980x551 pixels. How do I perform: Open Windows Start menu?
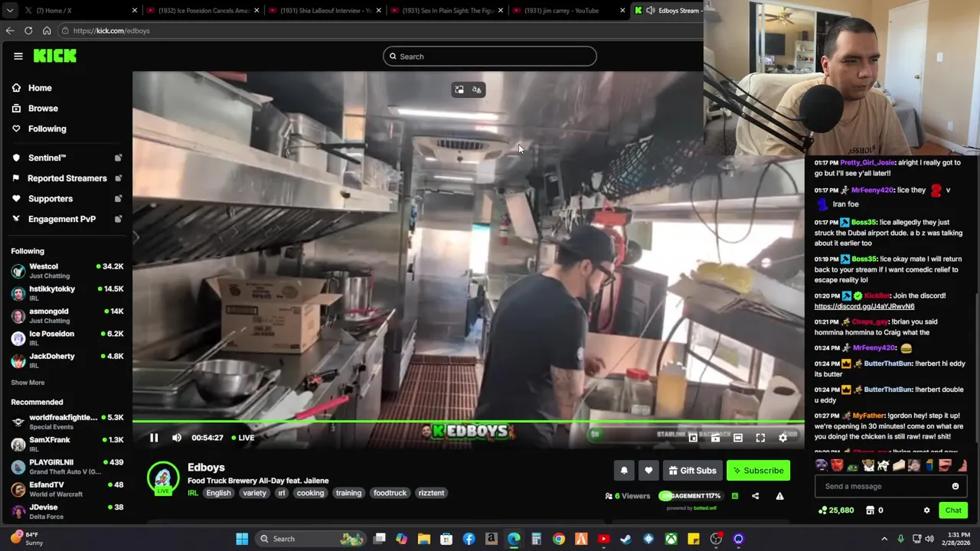click(x=242, y=539)
